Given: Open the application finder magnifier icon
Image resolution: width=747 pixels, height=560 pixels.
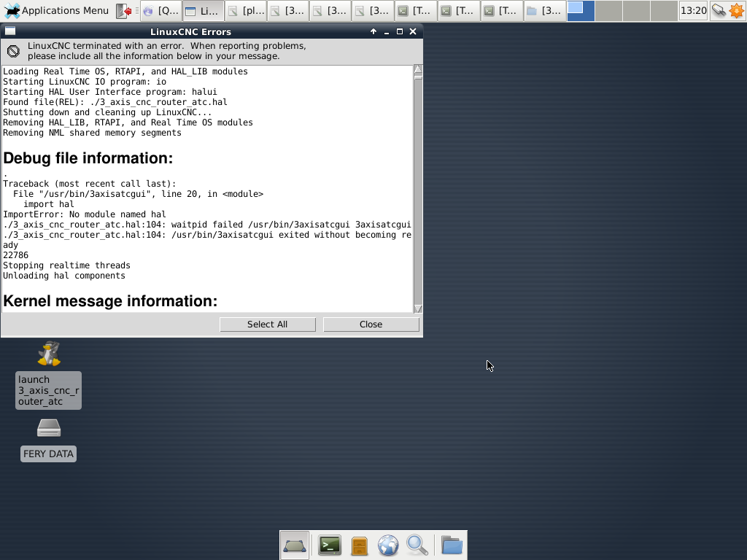Looking at the screenshot, I should tap(417, 545).
